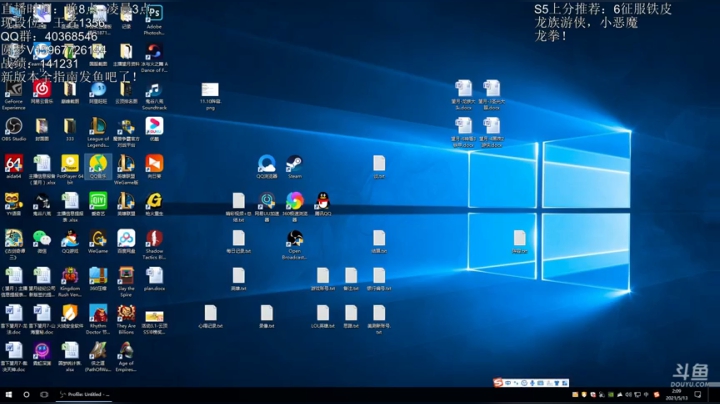Open They Are Billions shortcut

(x=126, y=320)
